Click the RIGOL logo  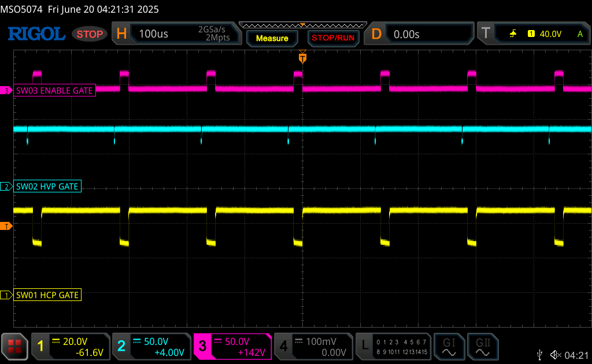click(36, 34)
